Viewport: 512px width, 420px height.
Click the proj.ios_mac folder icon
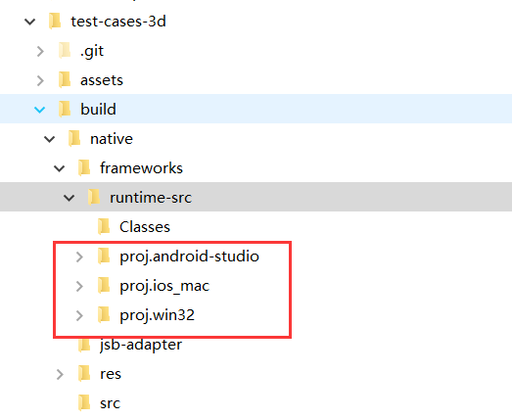tap(104, 285)
